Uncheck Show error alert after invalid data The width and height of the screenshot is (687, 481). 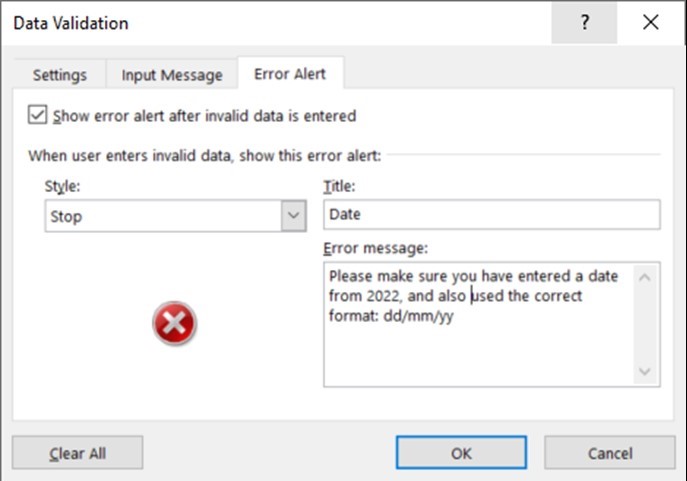click(38, 115)
